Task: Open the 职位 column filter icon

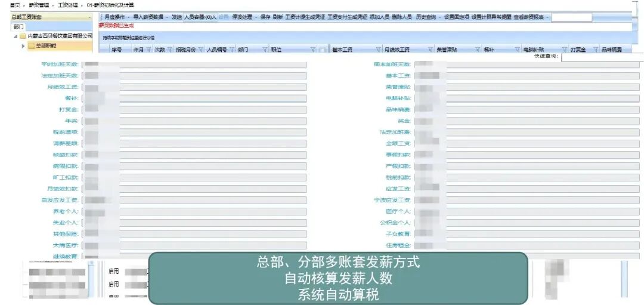Action: (313, 50)
